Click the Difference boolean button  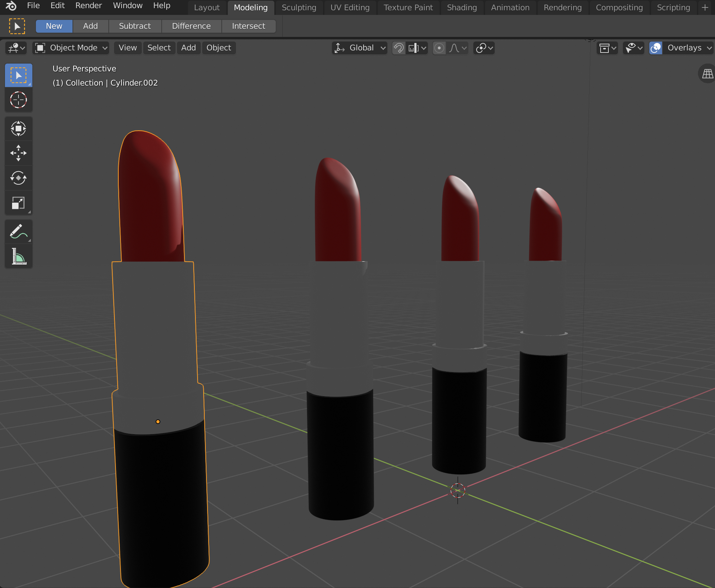pyautogui.click(x=191, y=26)
